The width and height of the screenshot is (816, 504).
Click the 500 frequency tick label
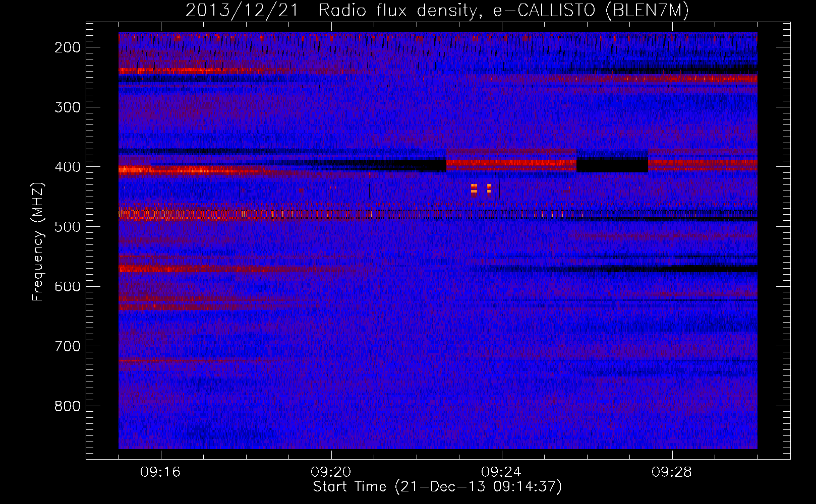tap(67, 227)
